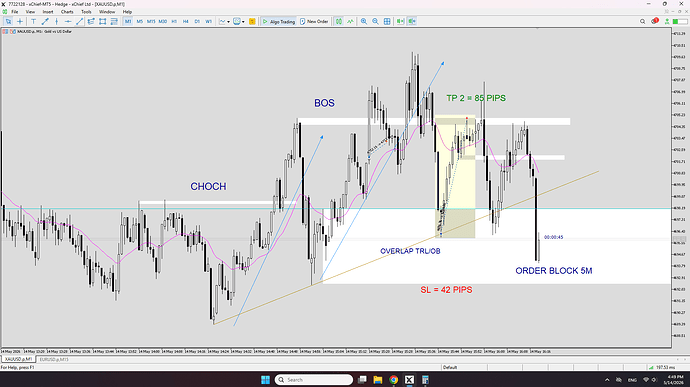This screenshot has width=690, height=387.
Task: Switch chart to M1 timeframe
Action: [128, 21]
